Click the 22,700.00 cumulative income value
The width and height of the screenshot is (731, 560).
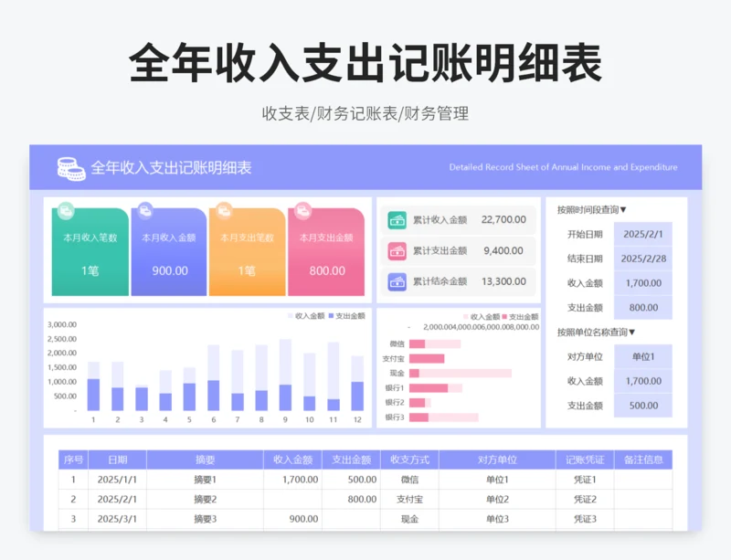pyautogui.click(x=503, y=219)
